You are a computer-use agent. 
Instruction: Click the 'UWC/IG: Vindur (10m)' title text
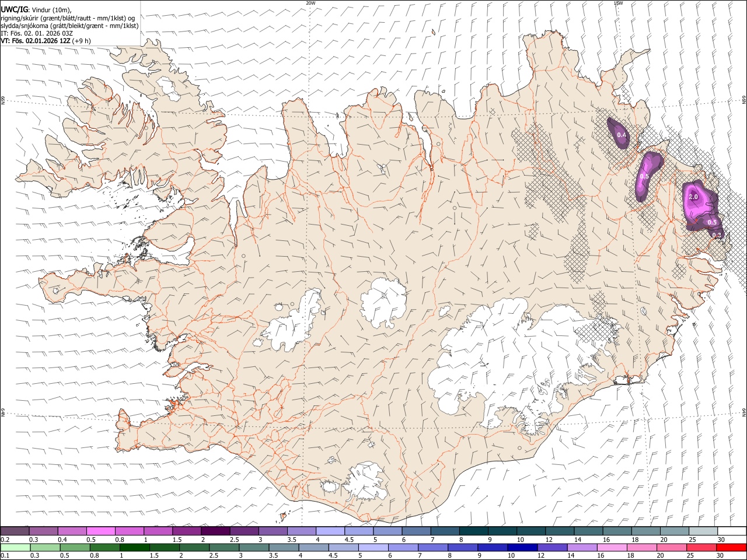pos(36,10)
